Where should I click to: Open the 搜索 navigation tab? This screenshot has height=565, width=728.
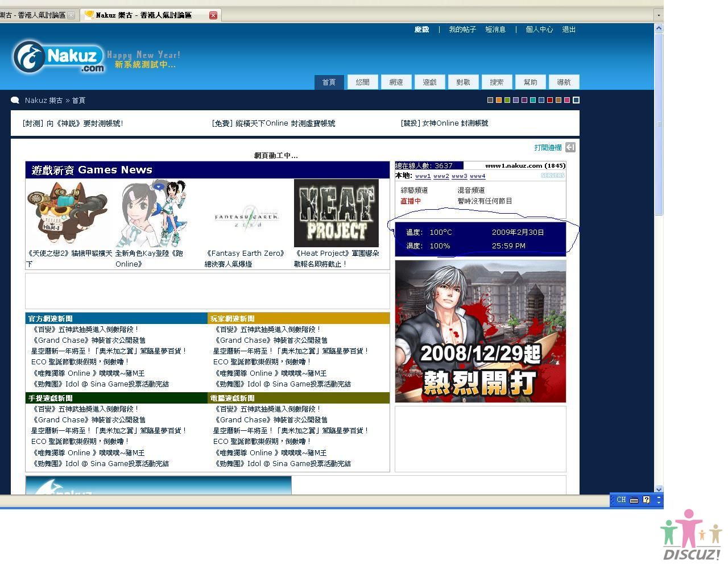point(497,82)
